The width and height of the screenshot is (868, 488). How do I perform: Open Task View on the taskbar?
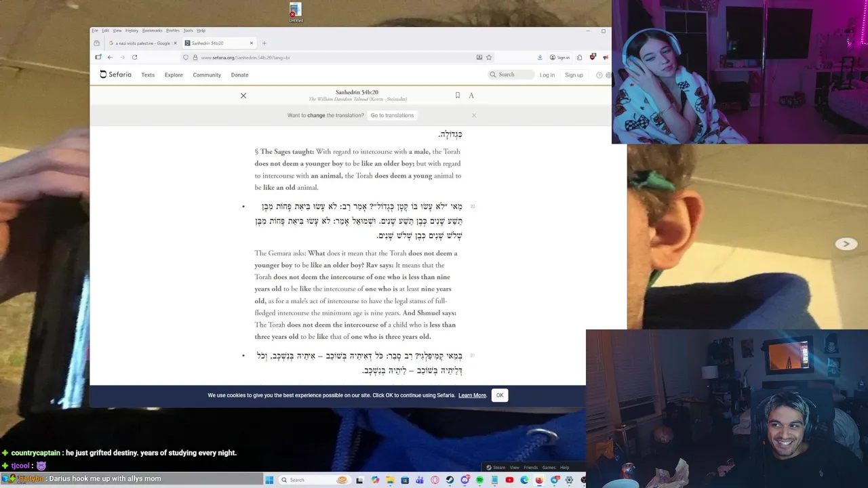pyautogui.click(x=359, y=480)
